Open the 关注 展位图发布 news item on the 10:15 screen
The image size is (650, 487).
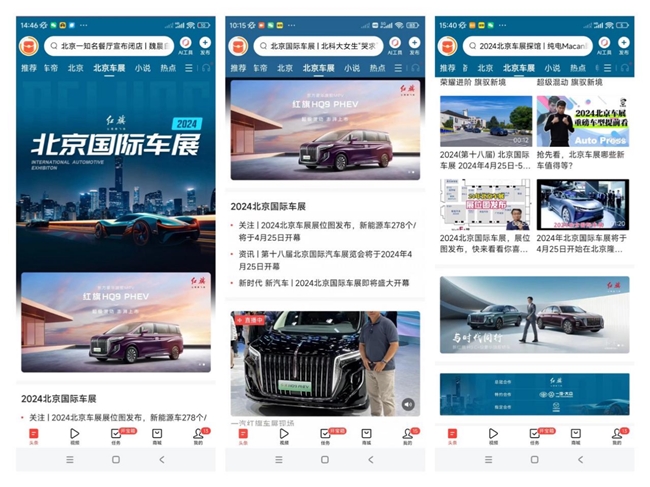[x=327, y=231]
